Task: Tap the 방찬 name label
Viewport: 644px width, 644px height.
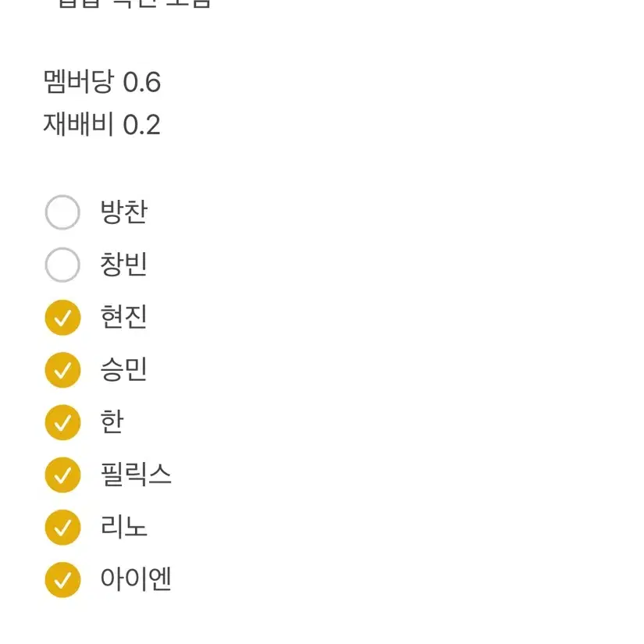Action: pos(123,212)
